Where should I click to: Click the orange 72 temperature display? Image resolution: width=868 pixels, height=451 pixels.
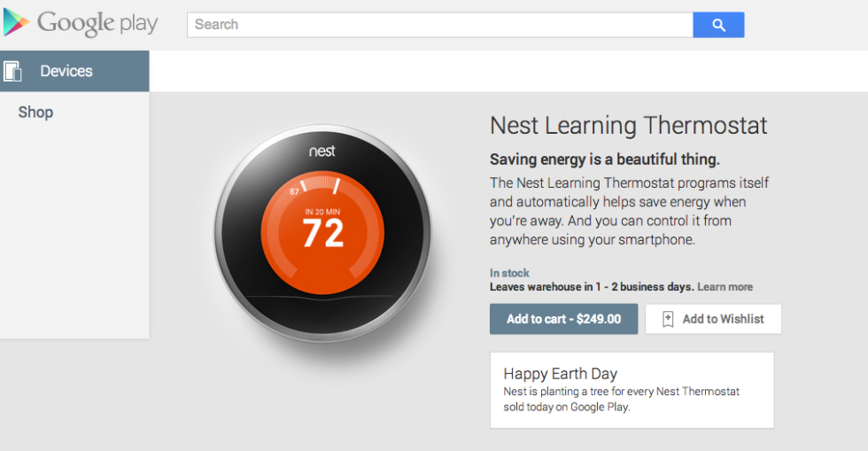[322, 233]
